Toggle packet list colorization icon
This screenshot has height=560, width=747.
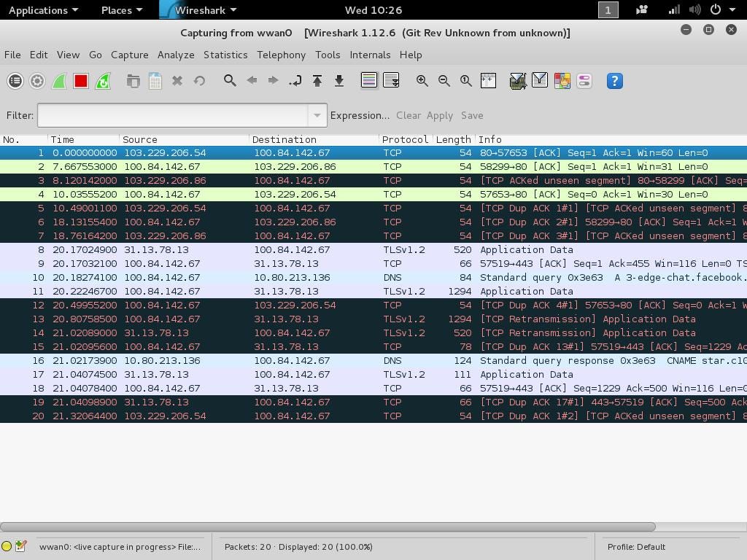coord(369,80)
